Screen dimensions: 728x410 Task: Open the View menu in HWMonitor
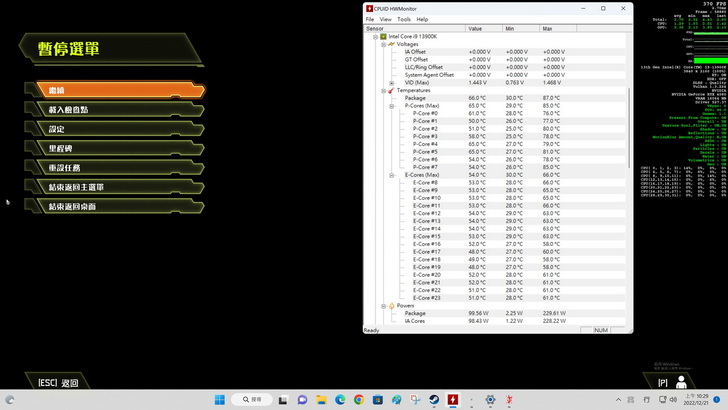click(x=386, y=19)
